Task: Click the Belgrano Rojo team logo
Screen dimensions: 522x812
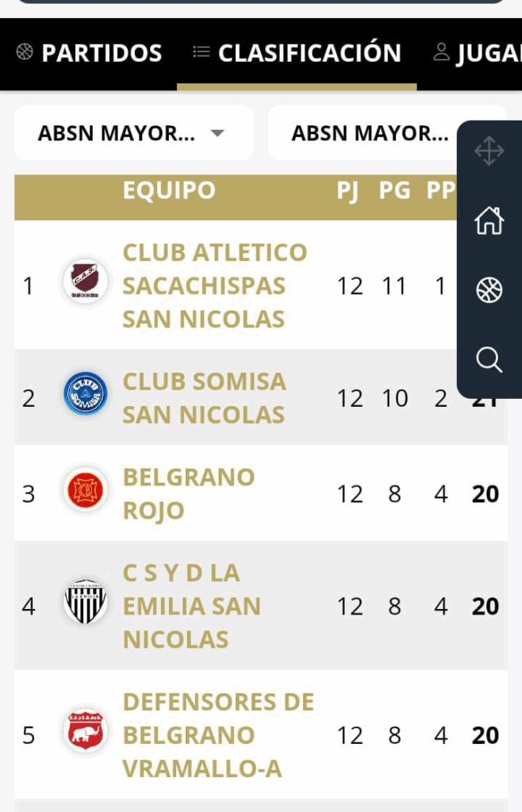Action: pos(86,489)
